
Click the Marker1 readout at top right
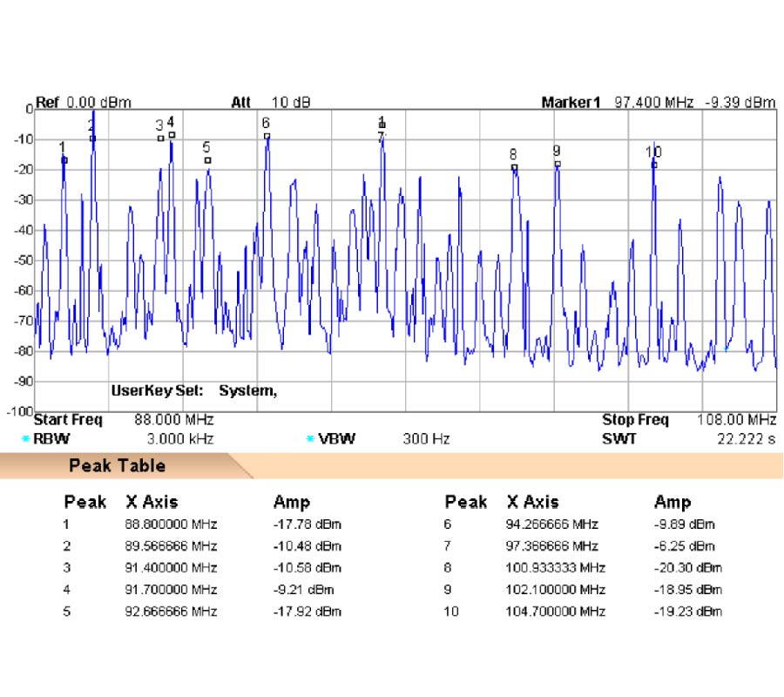tap(658, 103)
